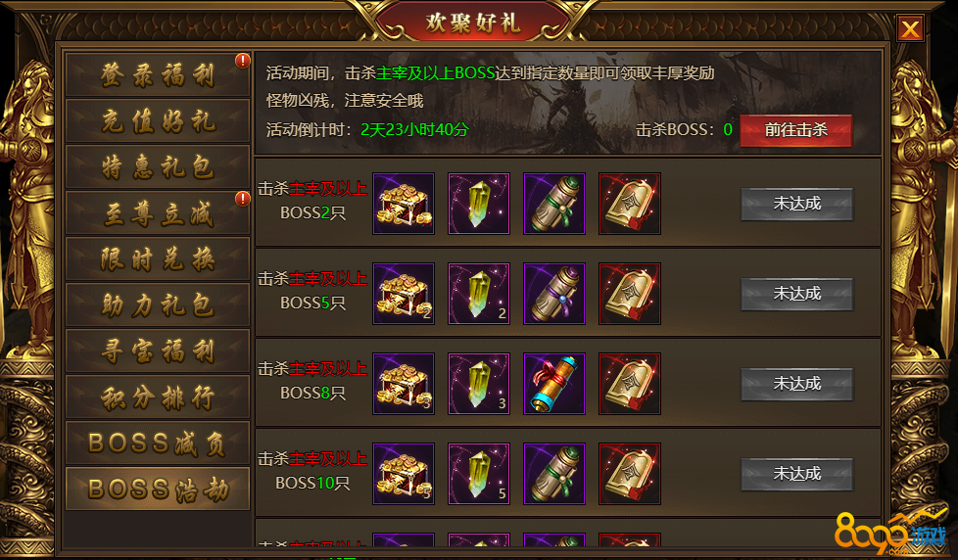Select the 至尊立减 tab
The width and height of the screenshot is (958, 560).
point(158,213)
